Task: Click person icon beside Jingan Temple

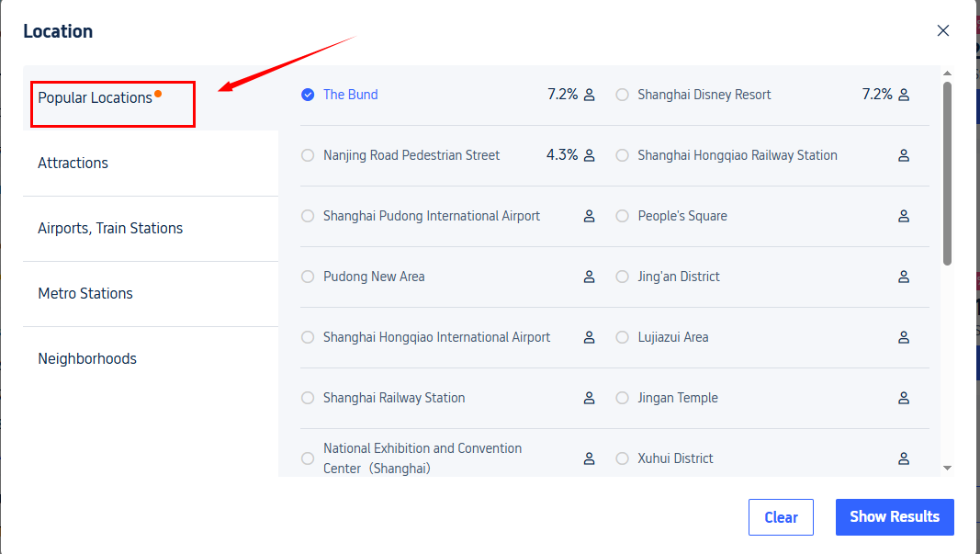Action: 904,398
